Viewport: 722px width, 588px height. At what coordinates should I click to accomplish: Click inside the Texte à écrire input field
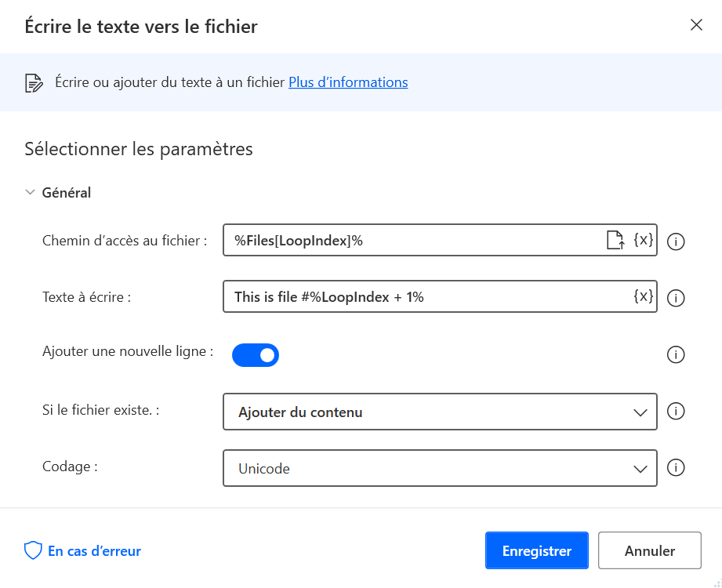click(x=392, y=296)
